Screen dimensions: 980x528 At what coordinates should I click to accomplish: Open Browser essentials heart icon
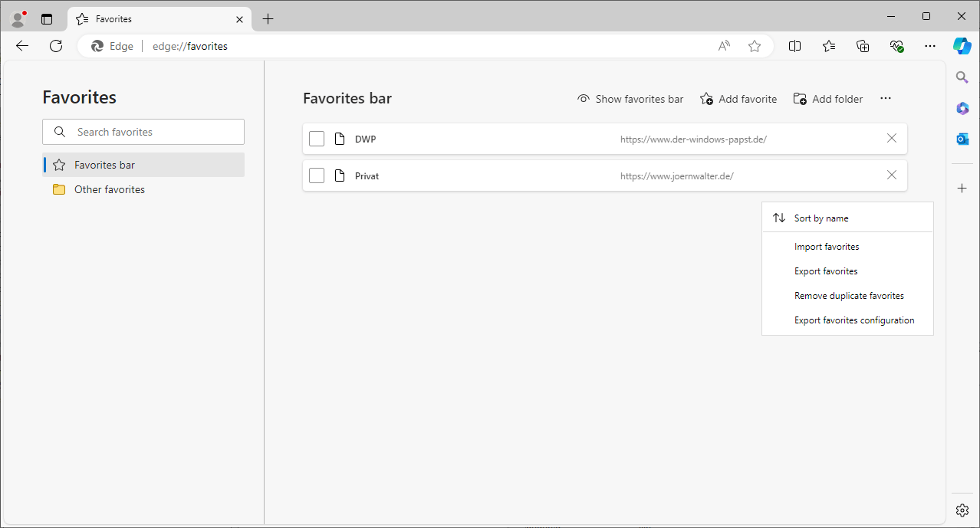(896, 46)
